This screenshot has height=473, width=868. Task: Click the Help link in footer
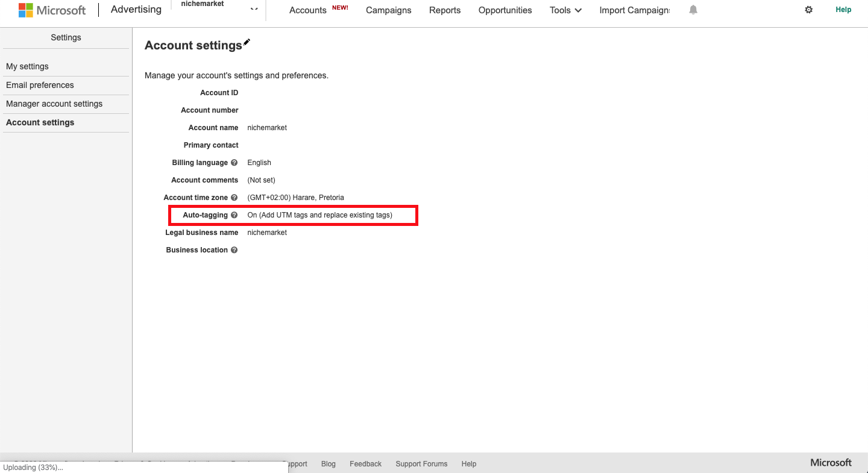[469, 464]
